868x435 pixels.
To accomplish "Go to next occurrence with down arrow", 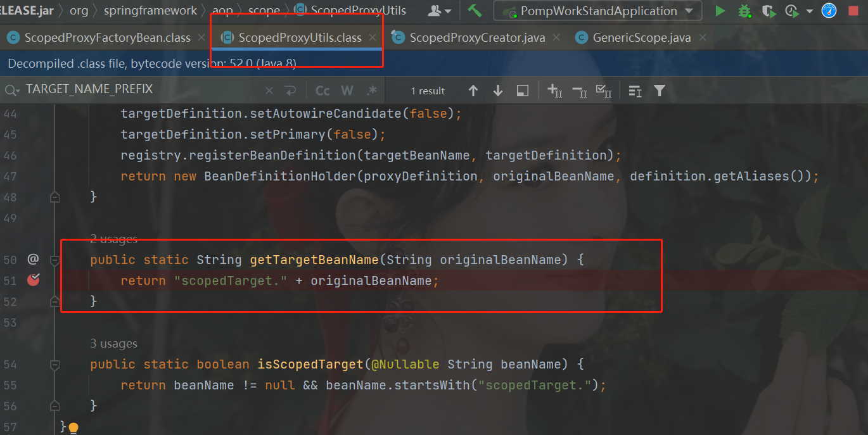I will coord(498,91).
